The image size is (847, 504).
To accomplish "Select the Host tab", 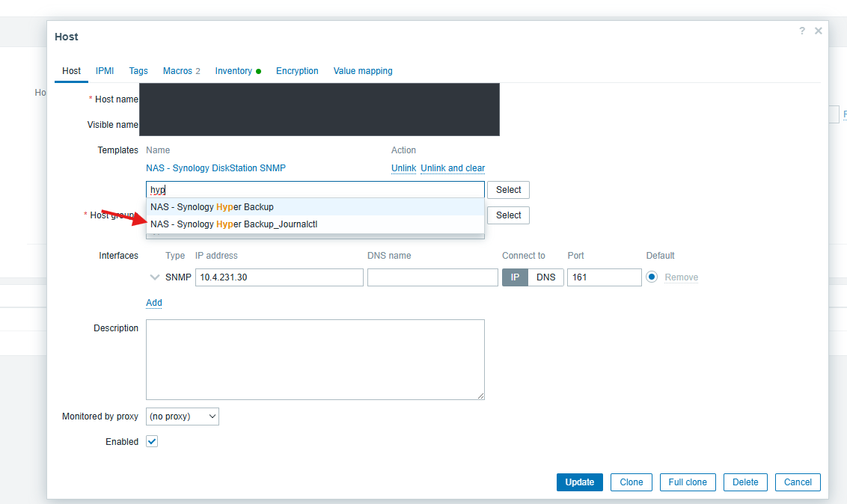I will tap(71, 71).
